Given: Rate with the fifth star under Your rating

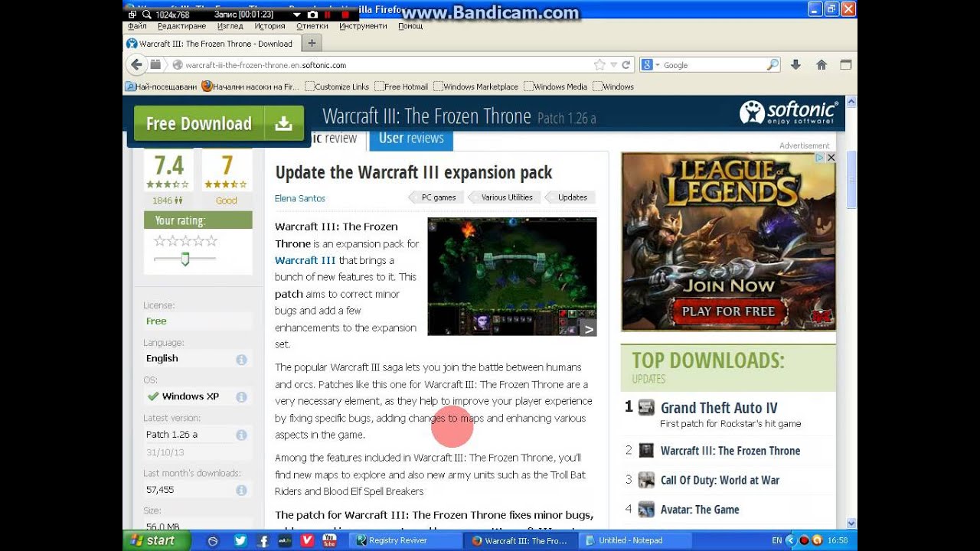Looking at the screenshot, I should [211, 241].
